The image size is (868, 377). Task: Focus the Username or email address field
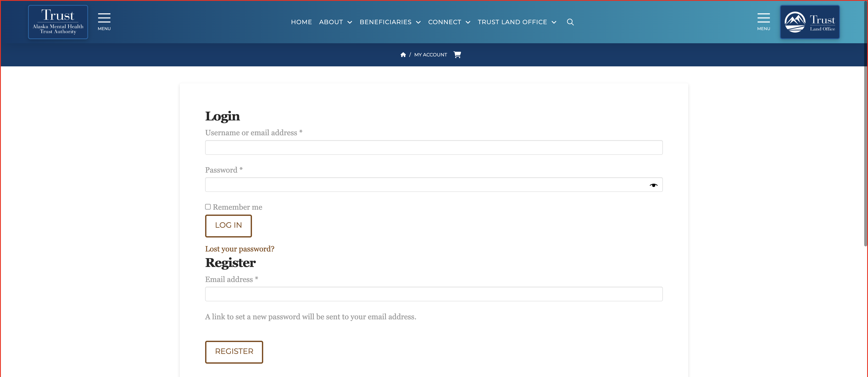[x=434, y=148]
